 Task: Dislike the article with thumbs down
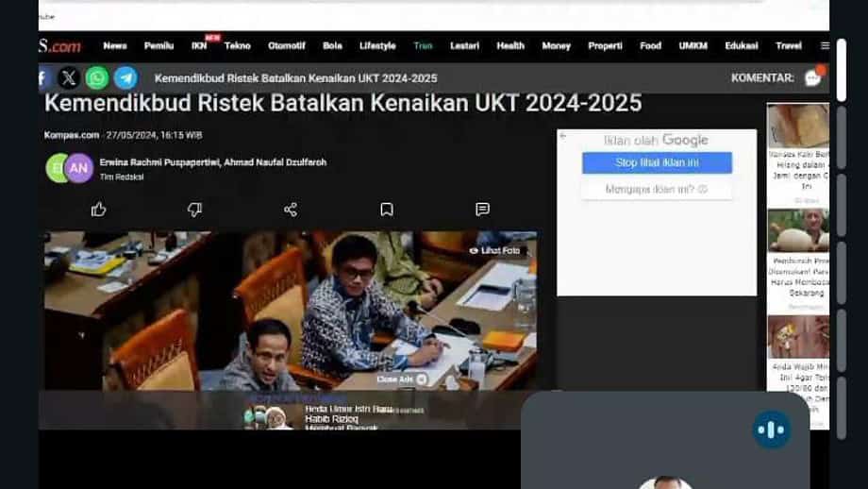tap(194, 210)
